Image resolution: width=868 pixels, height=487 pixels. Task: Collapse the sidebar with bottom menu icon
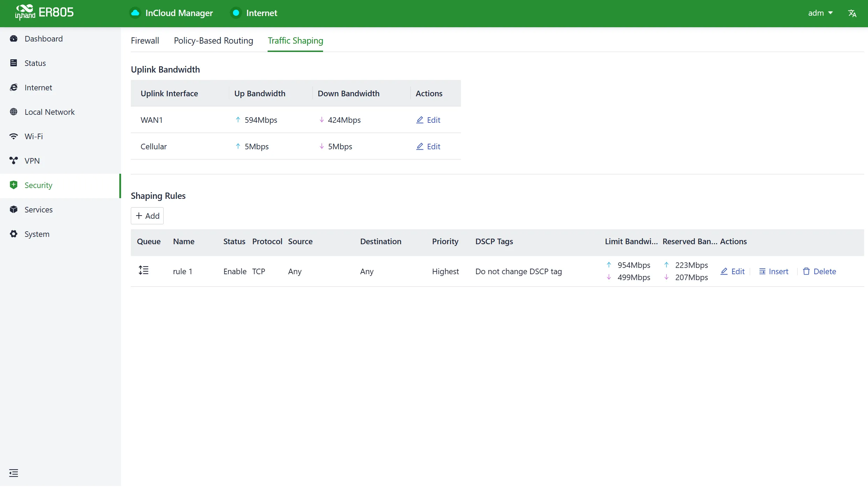point(14,473)
